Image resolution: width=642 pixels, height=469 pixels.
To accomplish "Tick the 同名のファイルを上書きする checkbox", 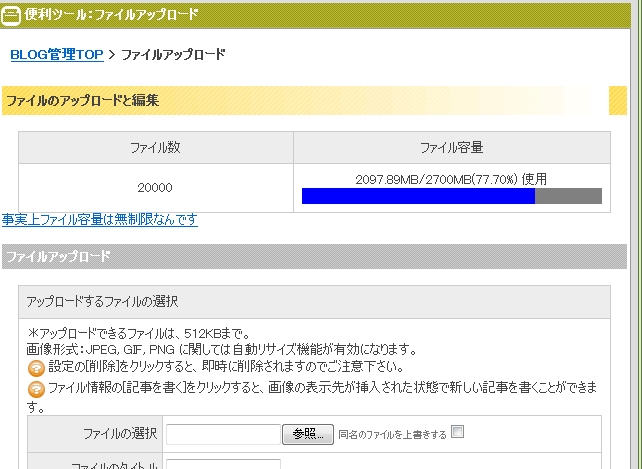I will pos(458,432).
